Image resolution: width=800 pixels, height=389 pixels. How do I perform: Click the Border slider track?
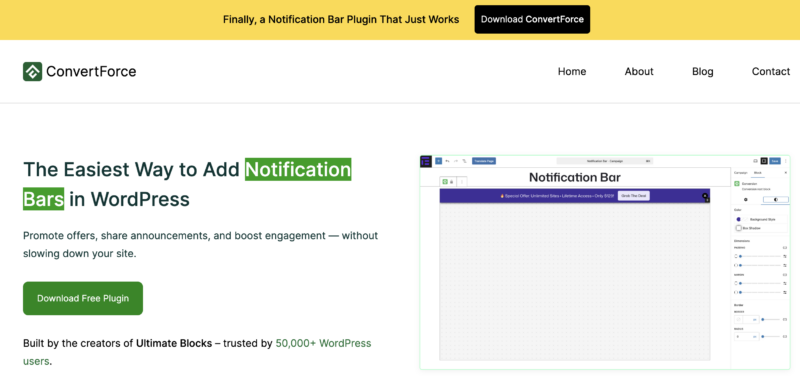tap(770, 320)
